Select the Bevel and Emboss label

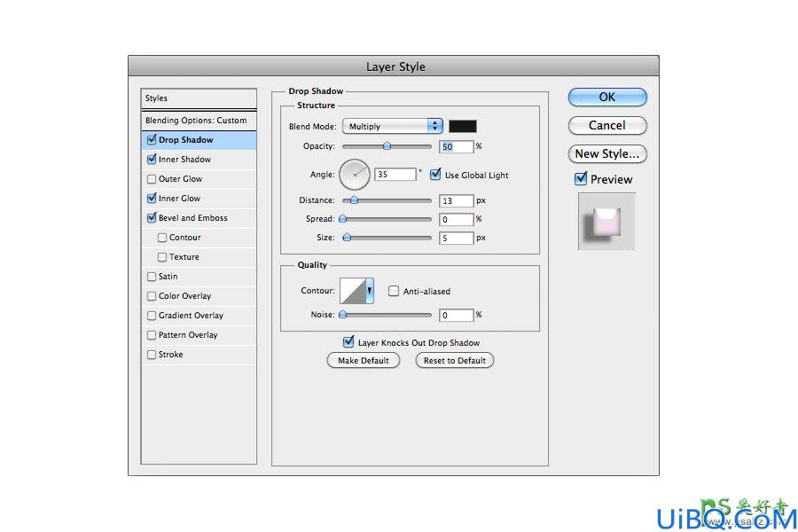click(x=193, y=218)
